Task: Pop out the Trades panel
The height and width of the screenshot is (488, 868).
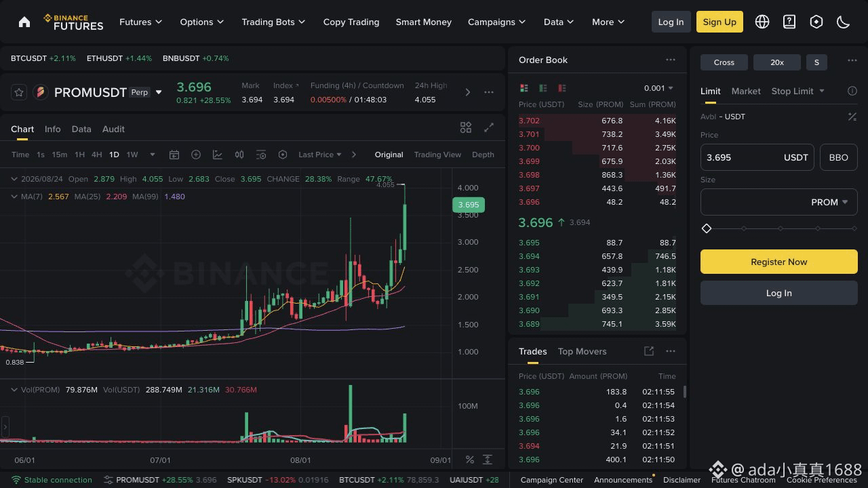Action: (649, 351)
